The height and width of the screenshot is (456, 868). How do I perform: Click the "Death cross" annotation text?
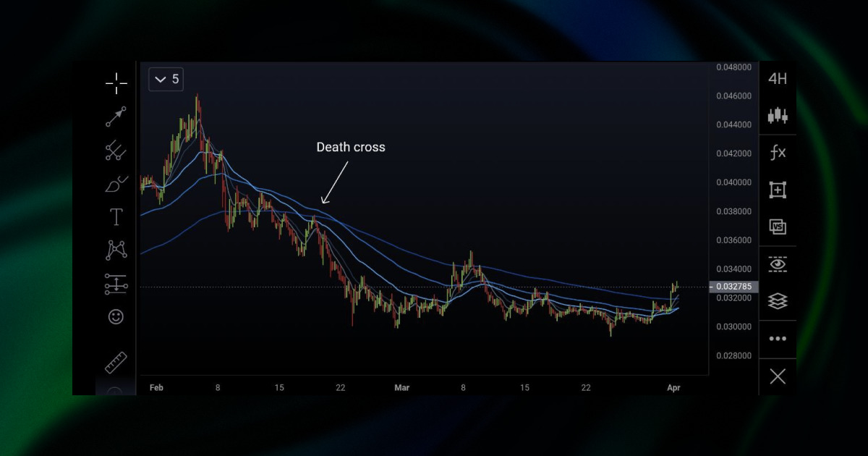350,147
